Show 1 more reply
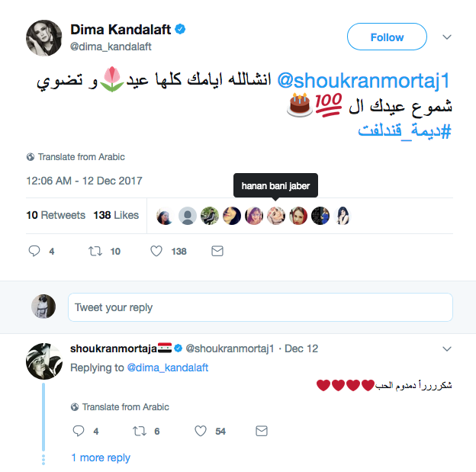 (x=101, y=458)
